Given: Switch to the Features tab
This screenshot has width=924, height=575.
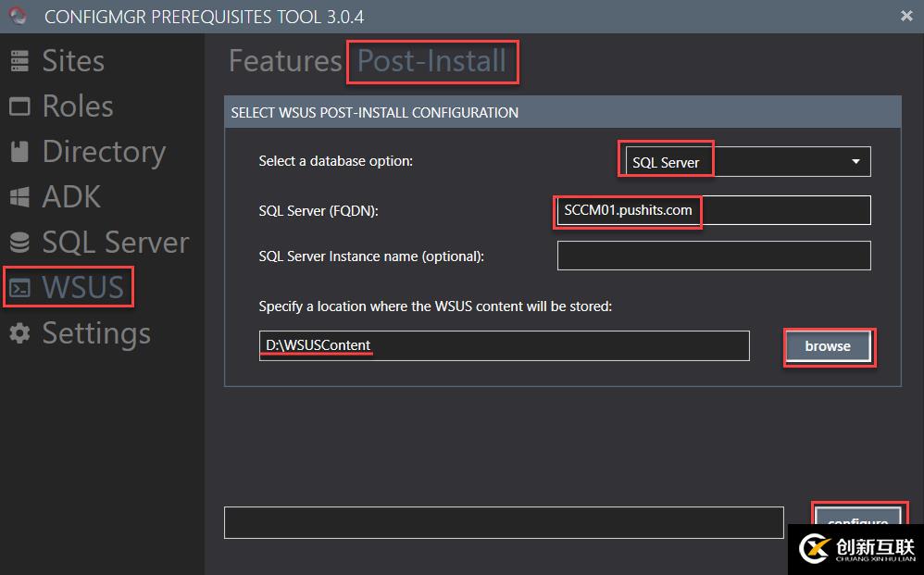Looking at the screenshot, I should [x=285, y=61].
